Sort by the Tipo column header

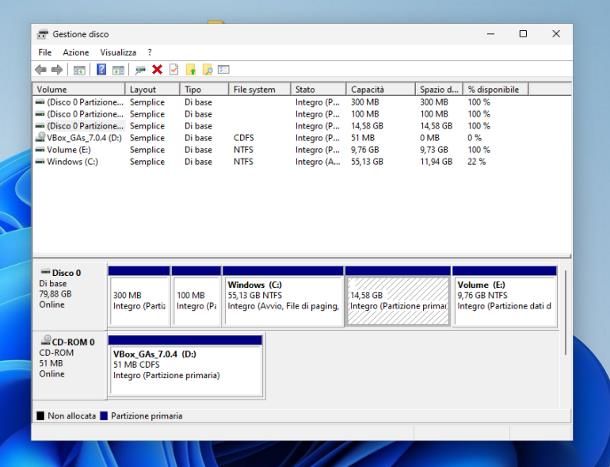(x=204, y=90)
